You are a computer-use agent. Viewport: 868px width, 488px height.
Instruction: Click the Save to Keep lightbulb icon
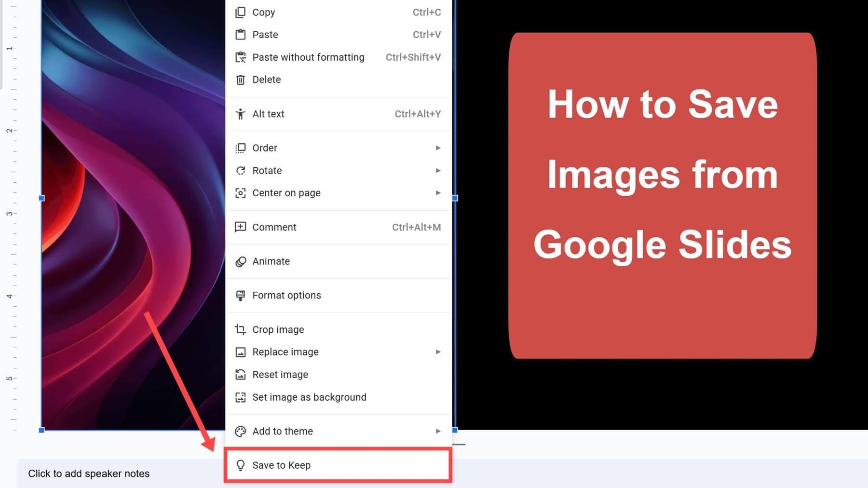[240, 465]
